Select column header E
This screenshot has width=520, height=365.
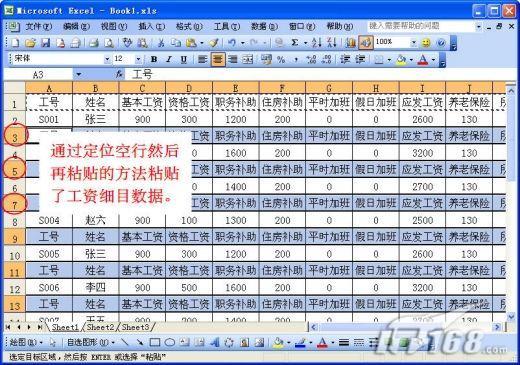(x=235, y=88)
